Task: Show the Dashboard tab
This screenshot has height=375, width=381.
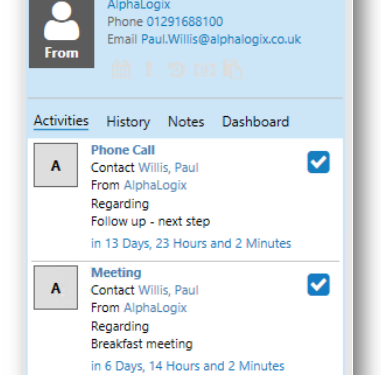Action: tap(255, 122)
